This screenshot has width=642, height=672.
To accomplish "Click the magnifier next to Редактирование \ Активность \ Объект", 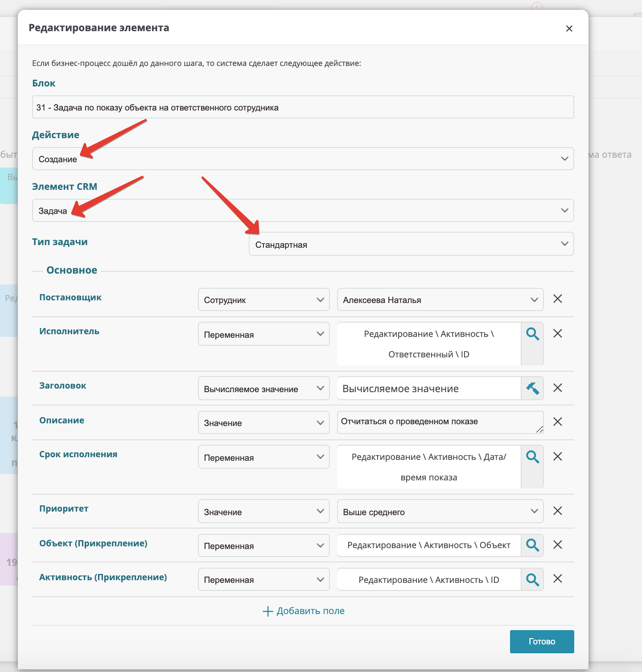I will tap(532, 545).
